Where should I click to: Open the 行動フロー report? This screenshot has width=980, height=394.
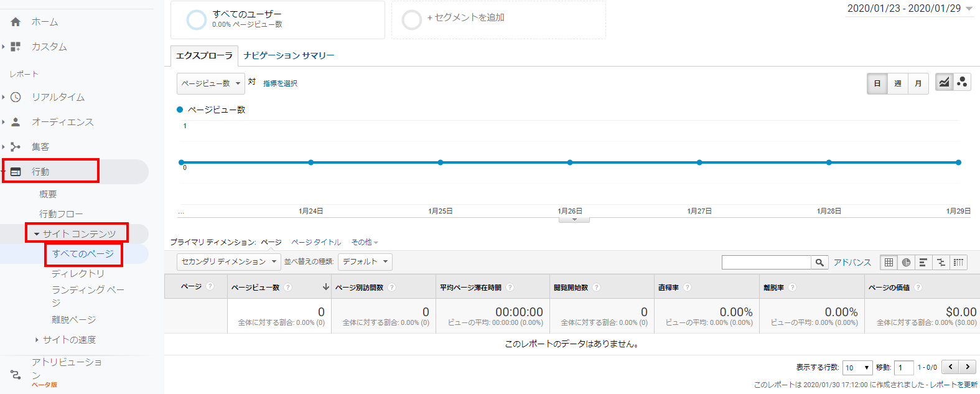pyautogui.click(x=61, y=214)
